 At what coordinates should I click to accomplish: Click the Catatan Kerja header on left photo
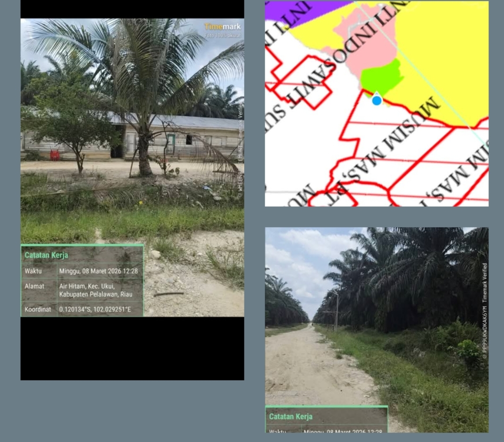[46, 255]
